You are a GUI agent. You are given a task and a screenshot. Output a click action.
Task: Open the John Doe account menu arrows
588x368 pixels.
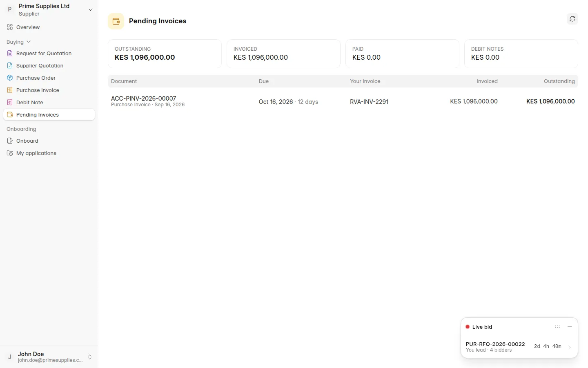[90, 357]
